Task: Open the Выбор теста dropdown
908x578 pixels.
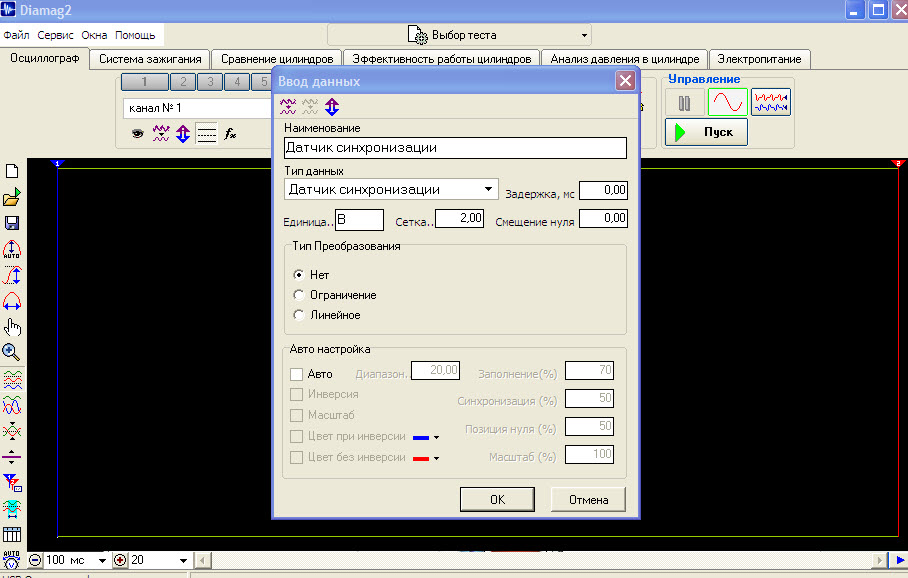Action: coord(584,35)
